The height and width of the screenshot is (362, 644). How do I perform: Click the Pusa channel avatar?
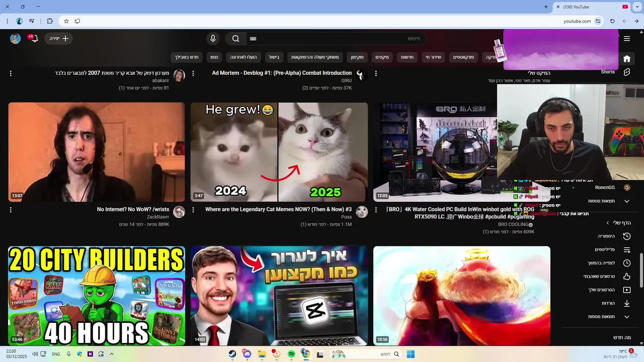[x=362, y=212]
